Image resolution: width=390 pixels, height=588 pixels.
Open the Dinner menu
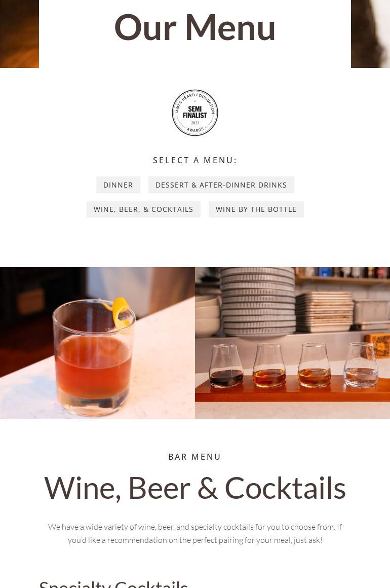click(118, 185)
